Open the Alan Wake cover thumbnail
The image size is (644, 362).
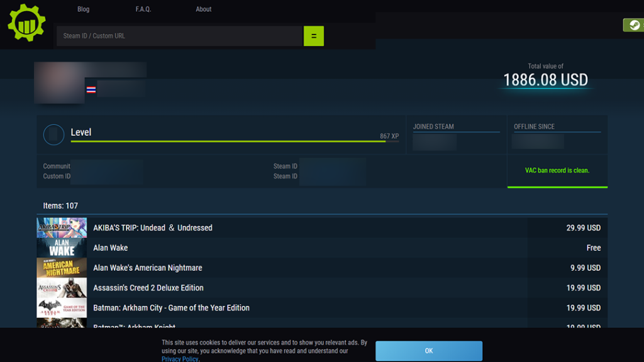(62, 248)
